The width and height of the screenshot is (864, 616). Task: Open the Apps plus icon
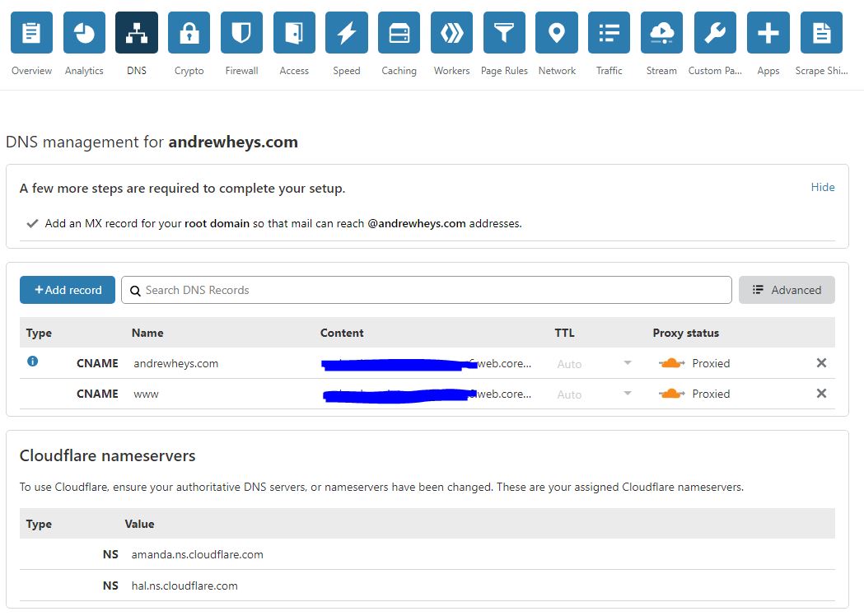(768, 32)
